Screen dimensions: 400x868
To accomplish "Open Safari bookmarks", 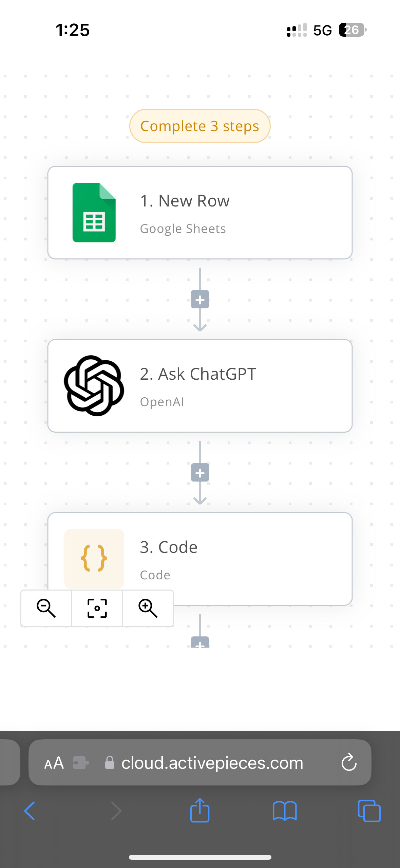I will [285, 811].
